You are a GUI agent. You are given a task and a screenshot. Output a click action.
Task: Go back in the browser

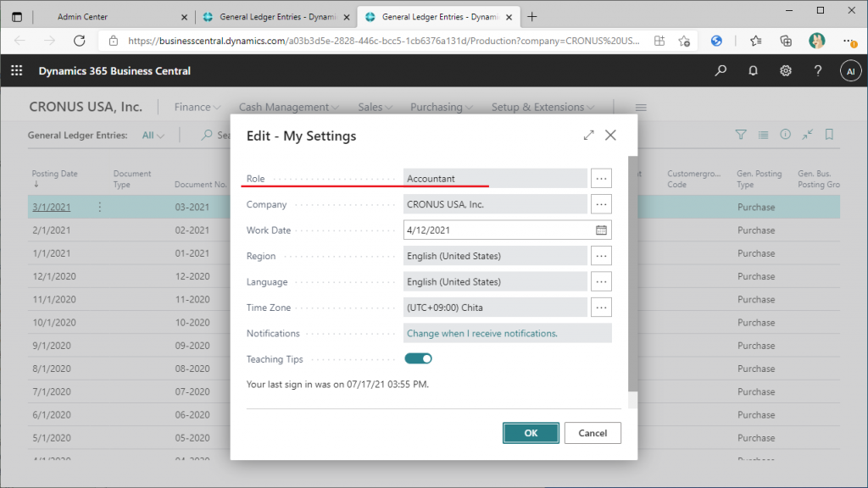(x=20, y=41)
